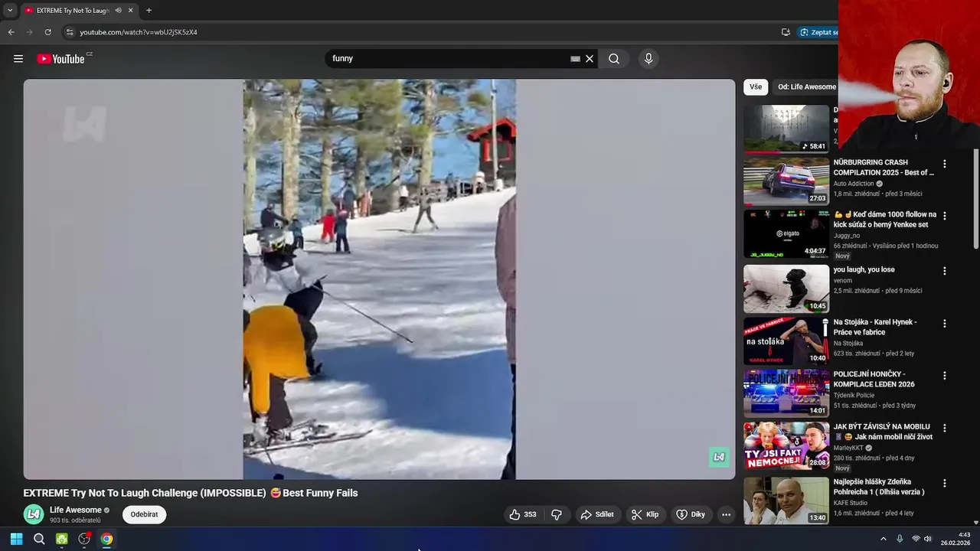Select the Od: Life Awesome filter chip
This screenshot has width=980, height=551.
[806, 86]
